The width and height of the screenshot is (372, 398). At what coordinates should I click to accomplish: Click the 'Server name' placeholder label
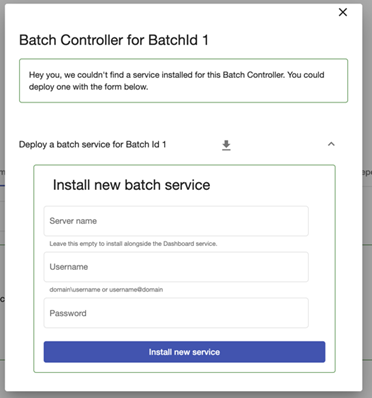tap(73, 221)
